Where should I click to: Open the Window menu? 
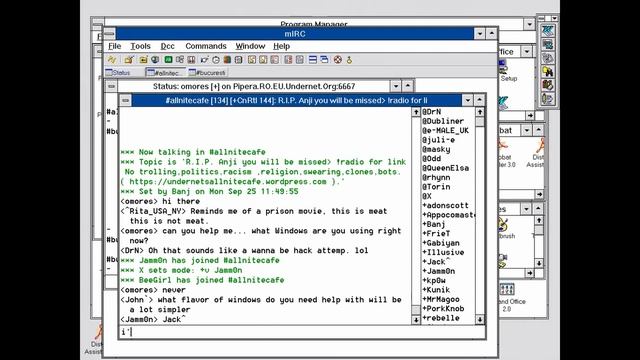250,46
